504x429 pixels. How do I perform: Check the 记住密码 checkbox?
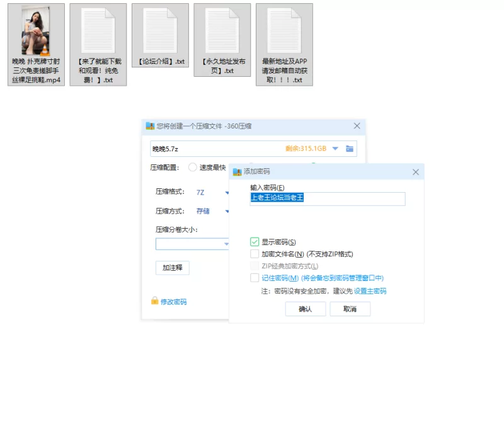(255, 278)
